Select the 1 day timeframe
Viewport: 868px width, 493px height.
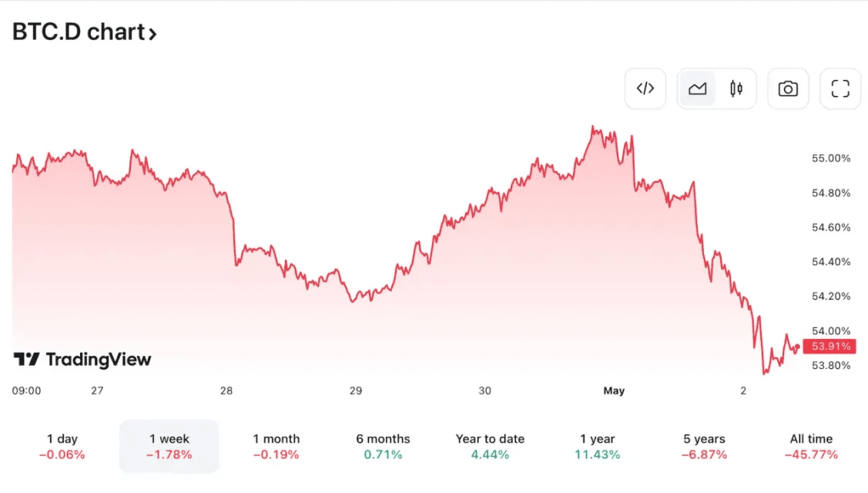point(62,447)
